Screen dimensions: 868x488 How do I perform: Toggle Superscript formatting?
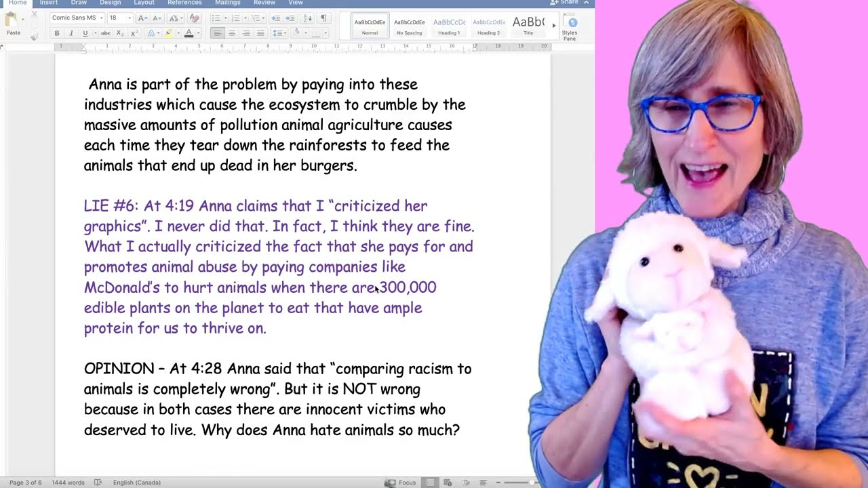click(134, 33)
